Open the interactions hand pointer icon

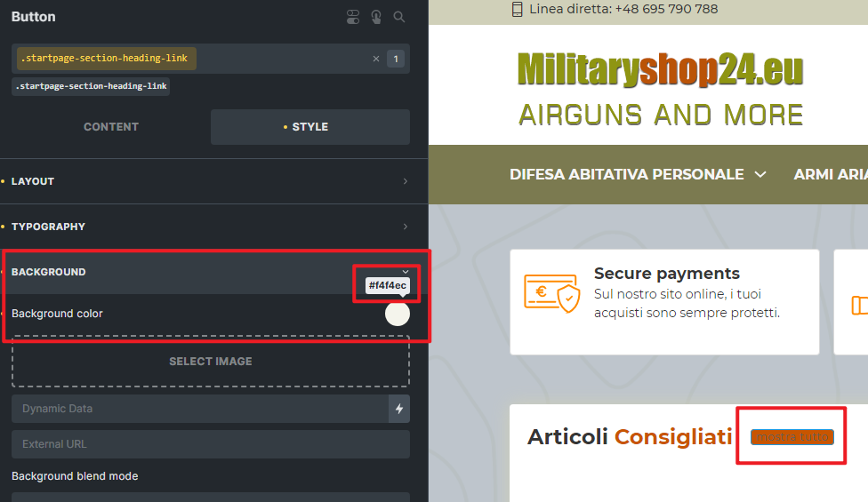(376, 17)
